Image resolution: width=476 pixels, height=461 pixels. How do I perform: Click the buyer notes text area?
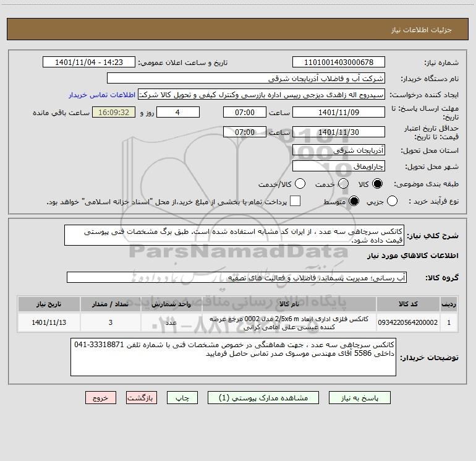(x=233, y=357)
